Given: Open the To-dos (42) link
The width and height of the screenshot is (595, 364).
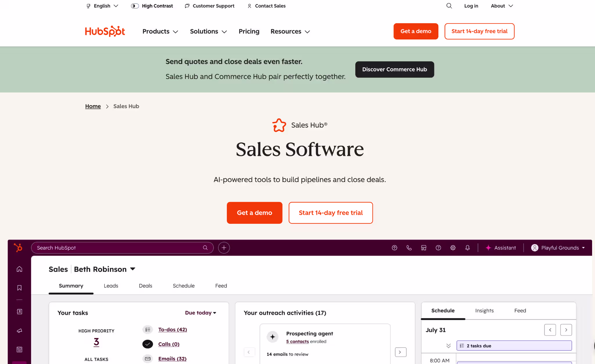Looking at the screenshot, I should point(173,329).
